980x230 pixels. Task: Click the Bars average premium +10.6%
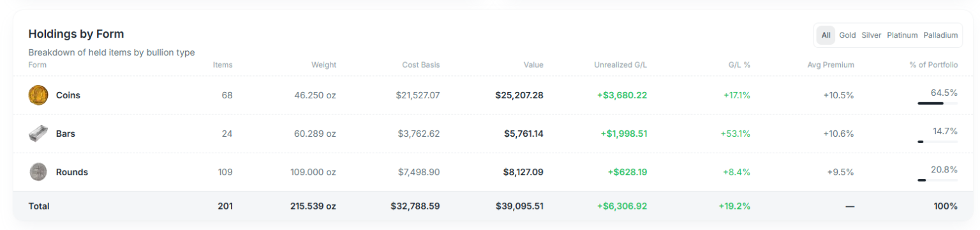(x=838, y=134)
